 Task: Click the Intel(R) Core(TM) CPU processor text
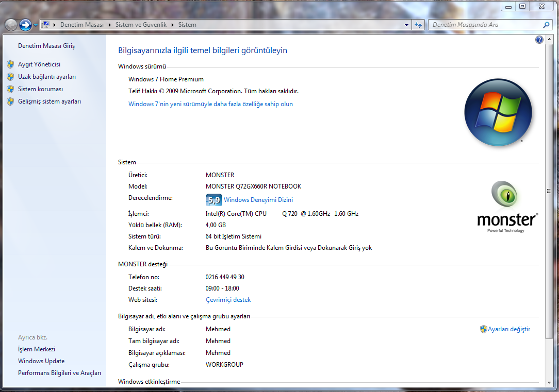coord(282,214)
